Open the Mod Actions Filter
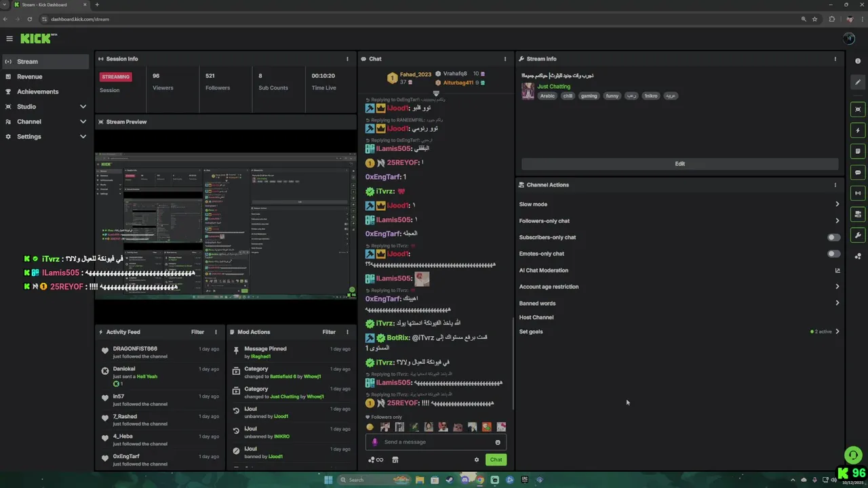This screenshot has height=488, width=868. [x=329, y=332]
